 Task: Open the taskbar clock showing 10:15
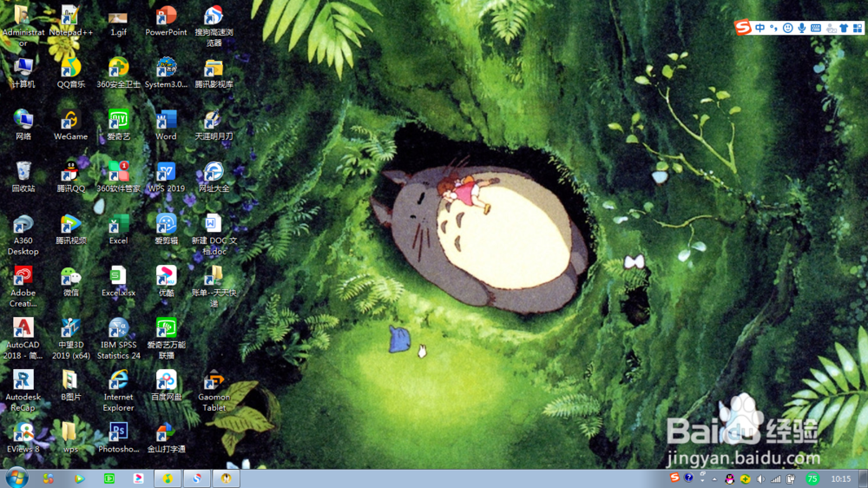(x=841, y=478)
